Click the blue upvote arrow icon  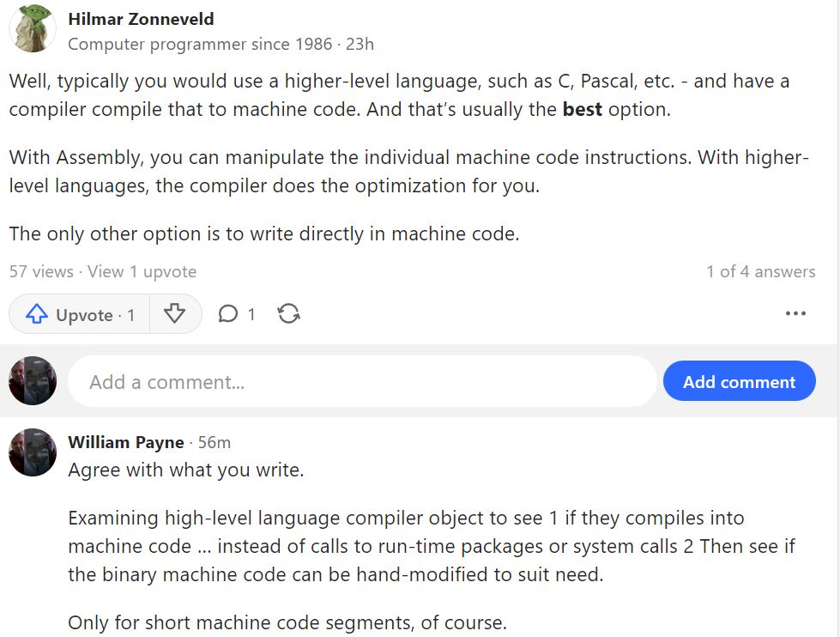click(36, 314)
